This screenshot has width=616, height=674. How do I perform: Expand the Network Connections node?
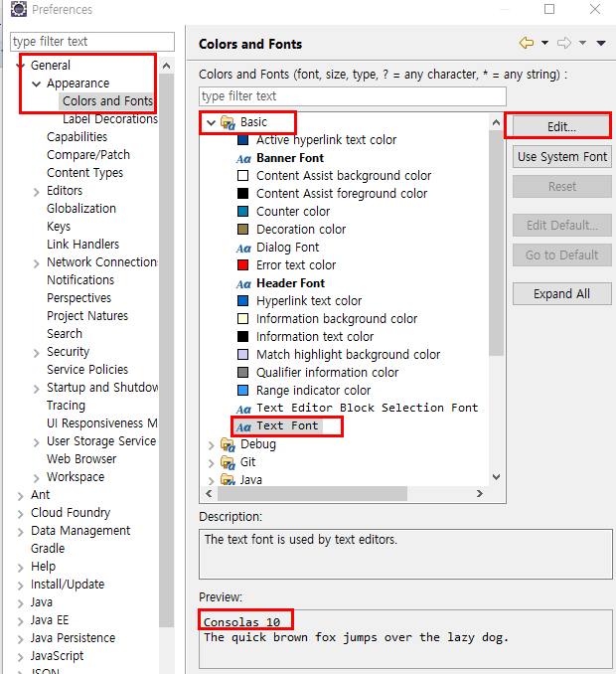click(37, 263)
